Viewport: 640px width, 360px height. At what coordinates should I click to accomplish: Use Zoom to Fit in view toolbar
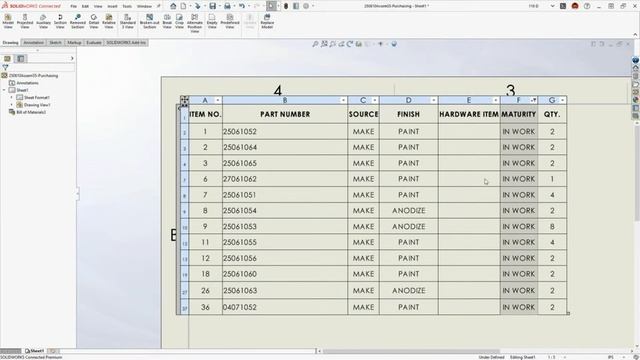pyautogui.click(x=315, y=44)
